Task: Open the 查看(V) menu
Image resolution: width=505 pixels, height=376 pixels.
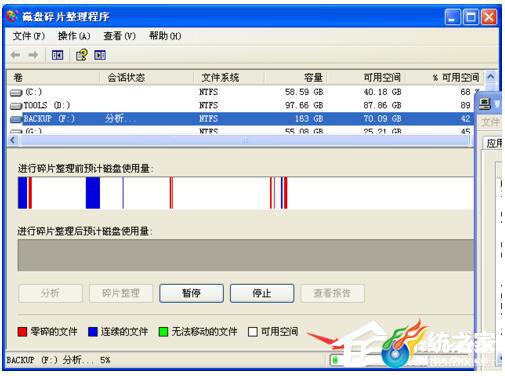Action: click(120, 36)
